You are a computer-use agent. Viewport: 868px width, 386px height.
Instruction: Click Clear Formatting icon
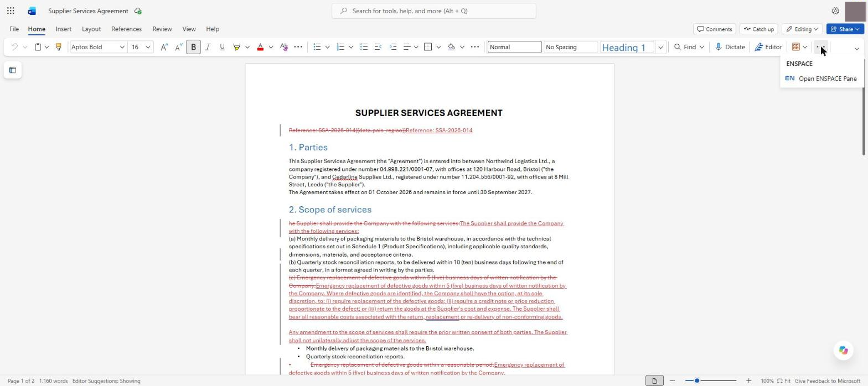[x=284, y=47]
